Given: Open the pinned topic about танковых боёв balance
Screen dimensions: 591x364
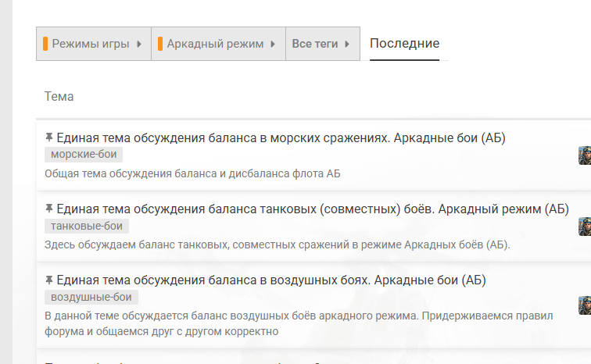Looking at the screenshot, I should tap(313, 209).
